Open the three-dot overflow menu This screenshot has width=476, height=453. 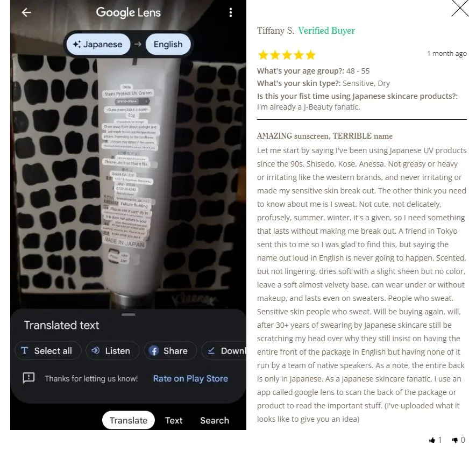point(231,12)
